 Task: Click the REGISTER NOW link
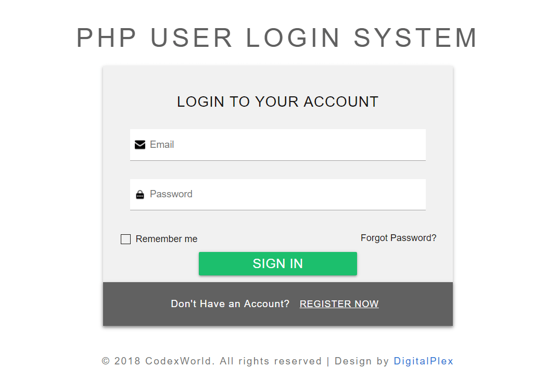pyautogui.click(x=339, y=304)
